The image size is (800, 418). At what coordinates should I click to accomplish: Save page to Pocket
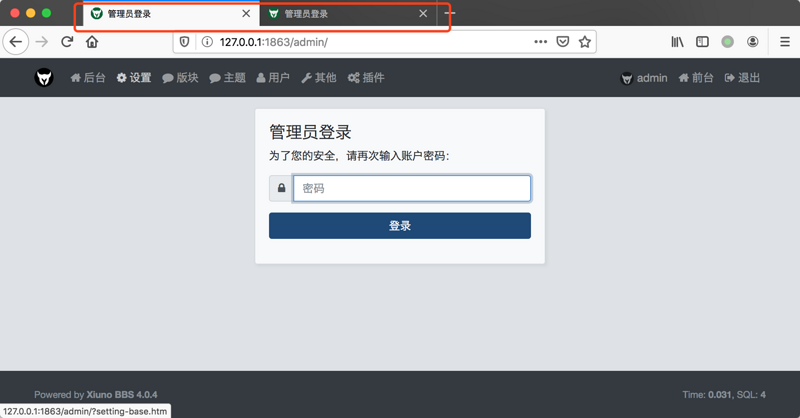[x=563, y=42]
